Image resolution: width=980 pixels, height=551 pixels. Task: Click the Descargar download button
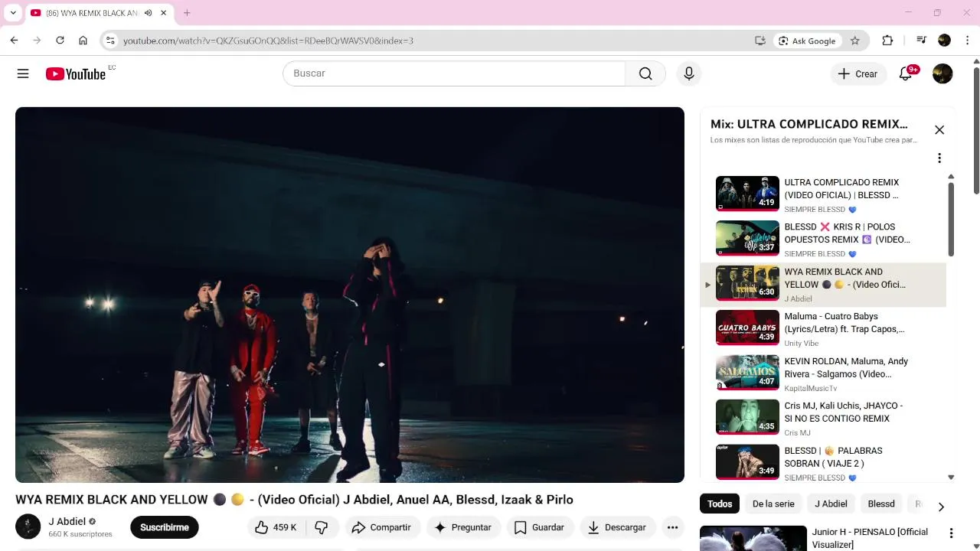[617, 527]
